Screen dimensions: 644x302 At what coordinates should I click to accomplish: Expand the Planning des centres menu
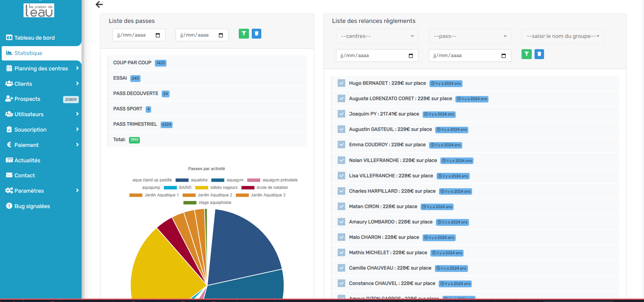coord(41,68)
